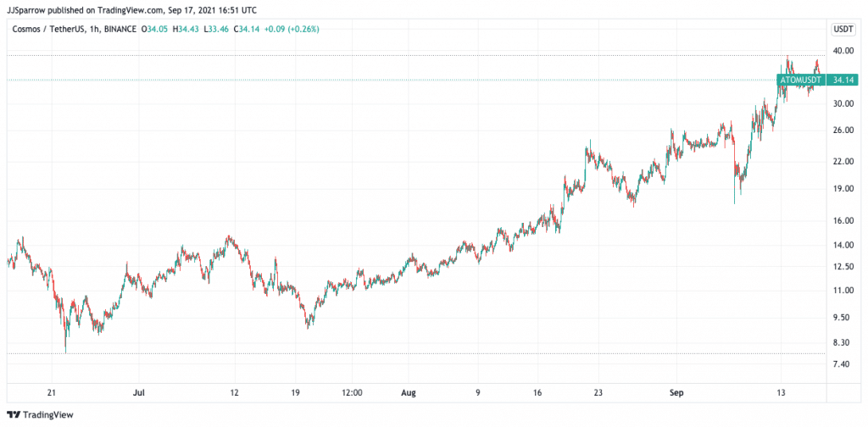Image resolution: width=868 pixels, height=427 pixels.
Task: Click the USDT currency label box
Action: coord(843,30)
